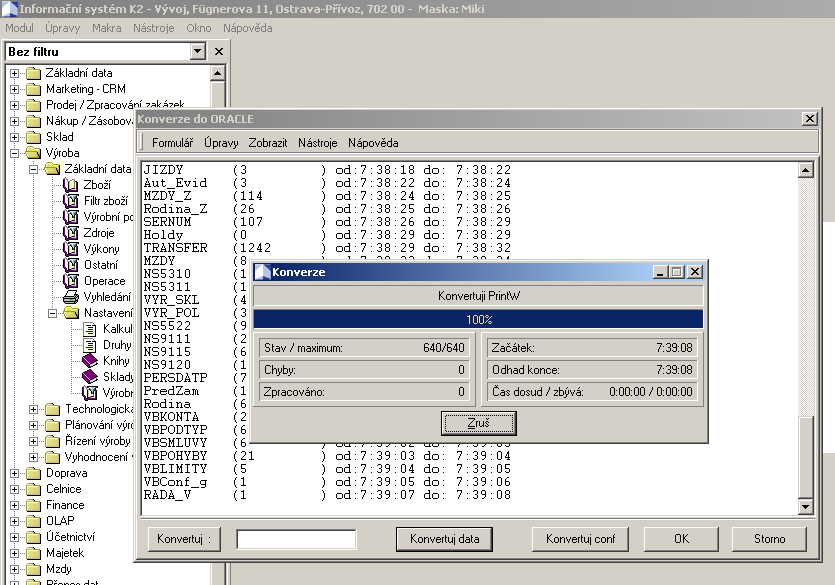Expand the Finance node
Image resolution: width=835 pixels, height=585 pixels.
coord(14,505)
